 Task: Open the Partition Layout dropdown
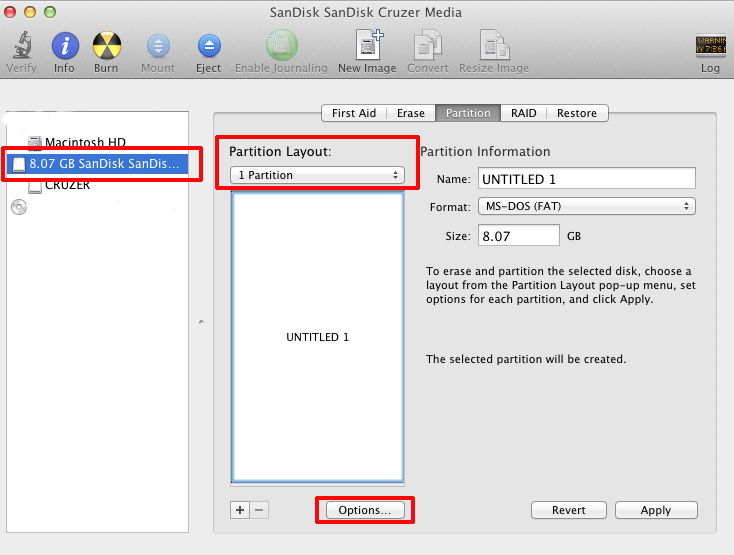317,175
